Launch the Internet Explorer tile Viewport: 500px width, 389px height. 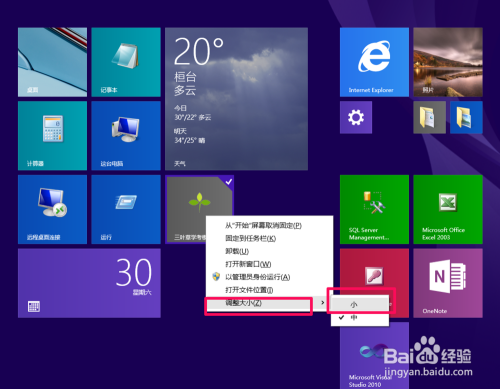tap(374, 62)
